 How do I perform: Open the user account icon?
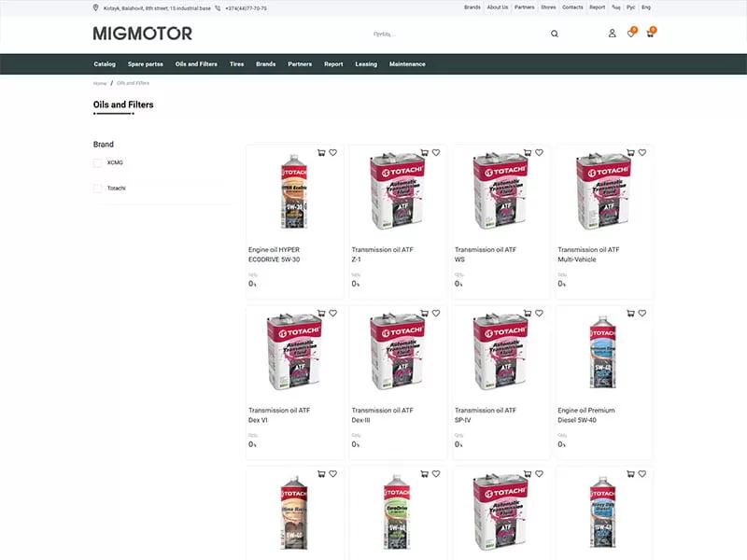click(x=612, y=33)
